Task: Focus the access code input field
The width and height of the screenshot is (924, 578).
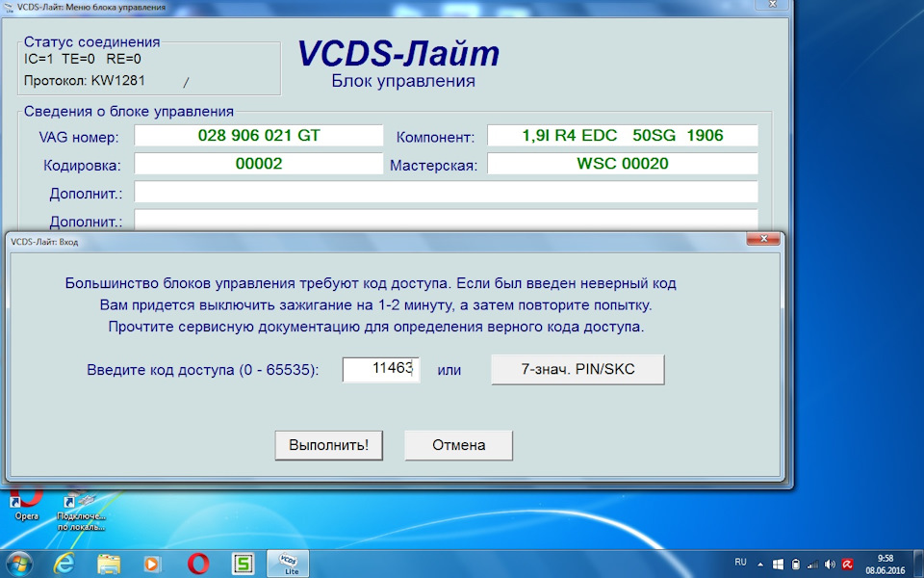Action: (x=381, y=370)
